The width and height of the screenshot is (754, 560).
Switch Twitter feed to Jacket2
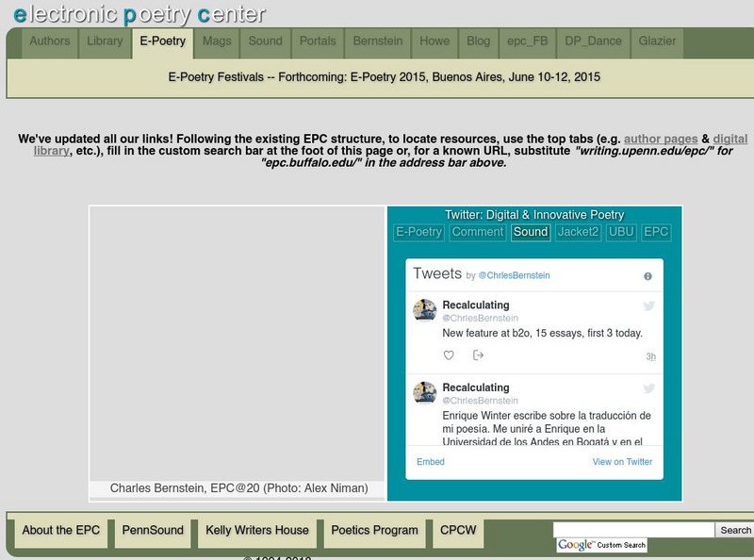pyautogui.click(x=578, y=232)
